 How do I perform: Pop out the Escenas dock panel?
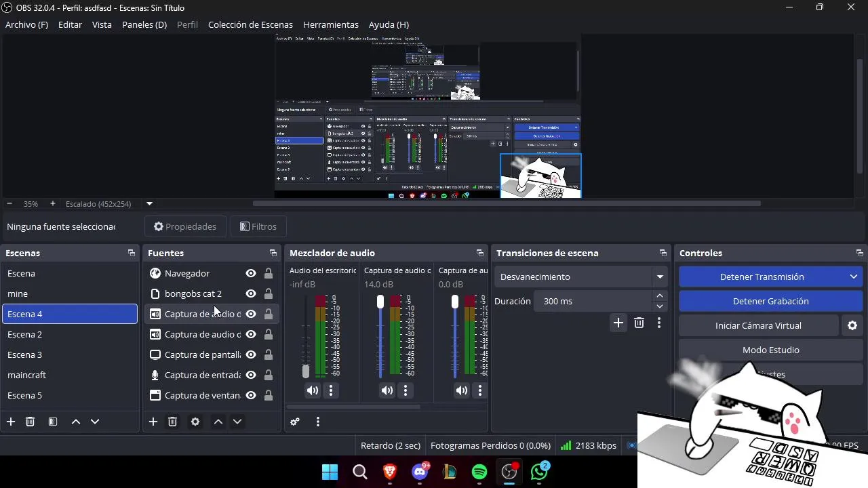pos(132,253)
